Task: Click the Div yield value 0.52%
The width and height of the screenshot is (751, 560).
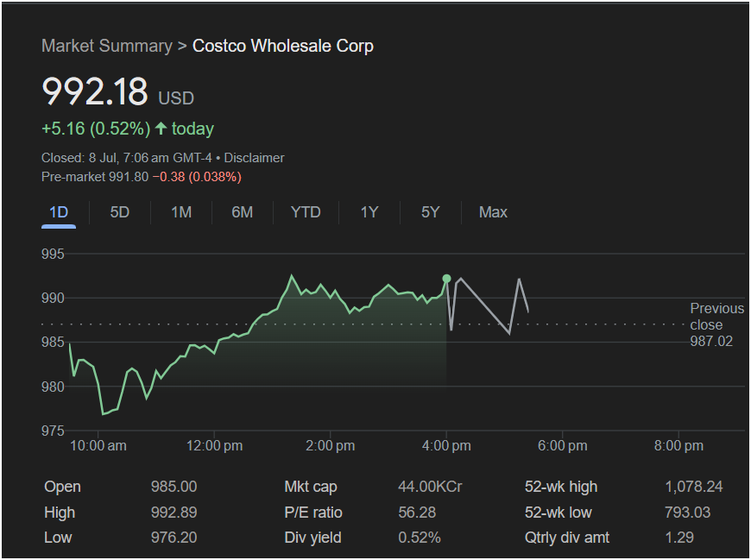Action: (420, 538)
